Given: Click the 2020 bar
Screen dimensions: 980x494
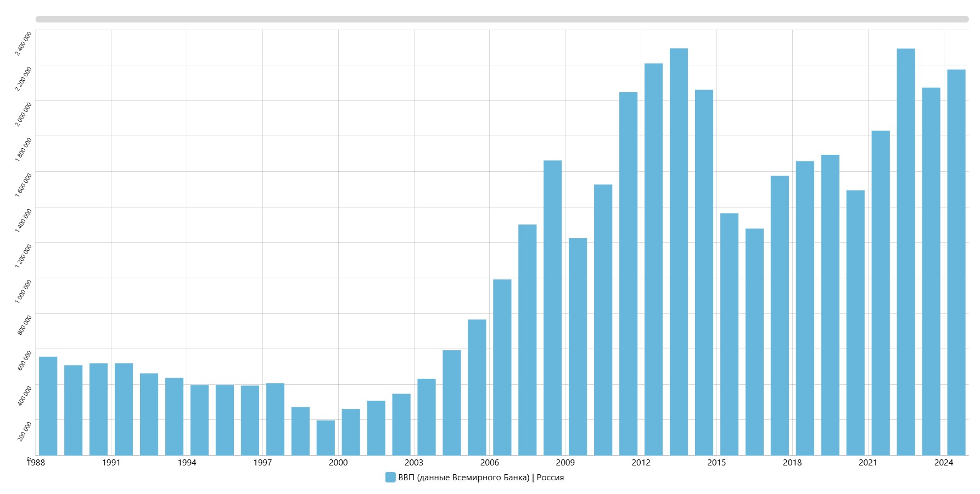Looking at the screenshot, I should coord(855,323).
